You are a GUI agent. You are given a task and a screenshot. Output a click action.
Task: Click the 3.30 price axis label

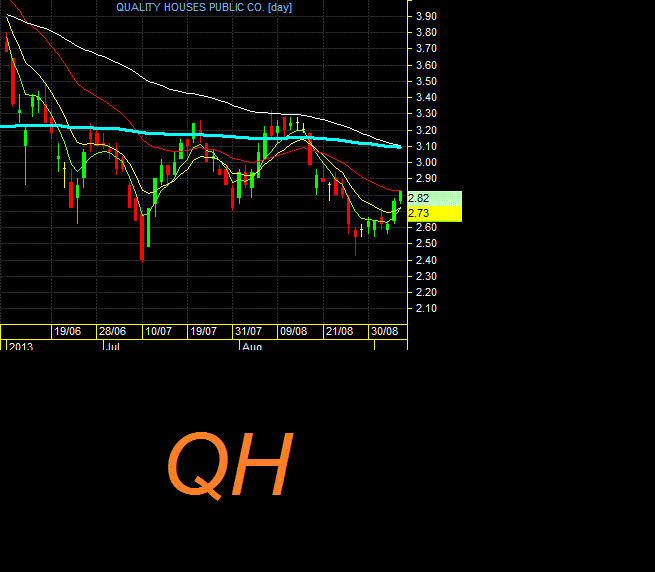coord(427,114)
